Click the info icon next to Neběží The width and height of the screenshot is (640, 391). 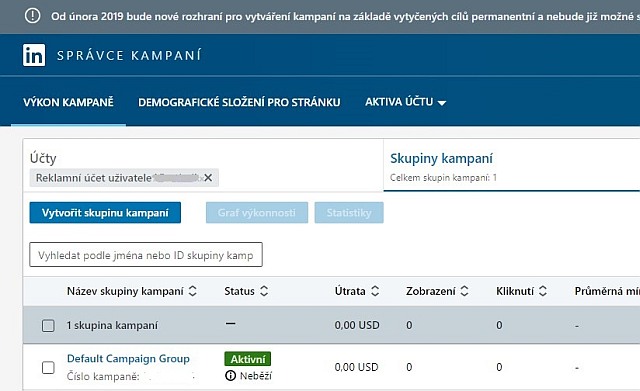pyautogui.click(x=231, y=375)
